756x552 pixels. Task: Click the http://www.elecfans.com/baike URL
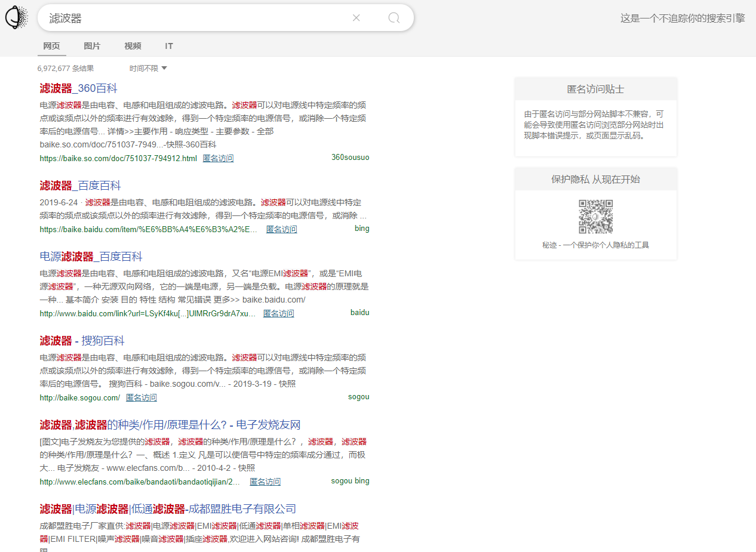click(140, 482)
